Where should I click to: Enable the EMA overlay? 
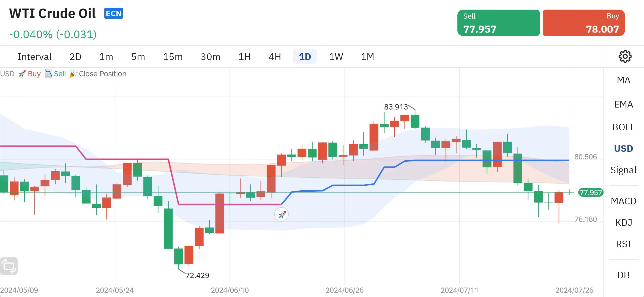623,104
